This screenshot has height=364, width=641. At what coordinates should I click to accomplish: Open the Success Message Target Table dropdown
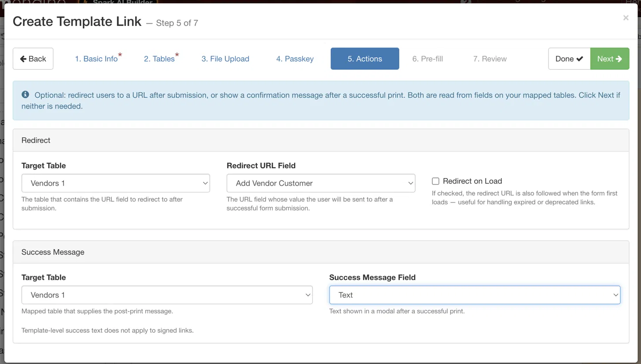point(167,295)
